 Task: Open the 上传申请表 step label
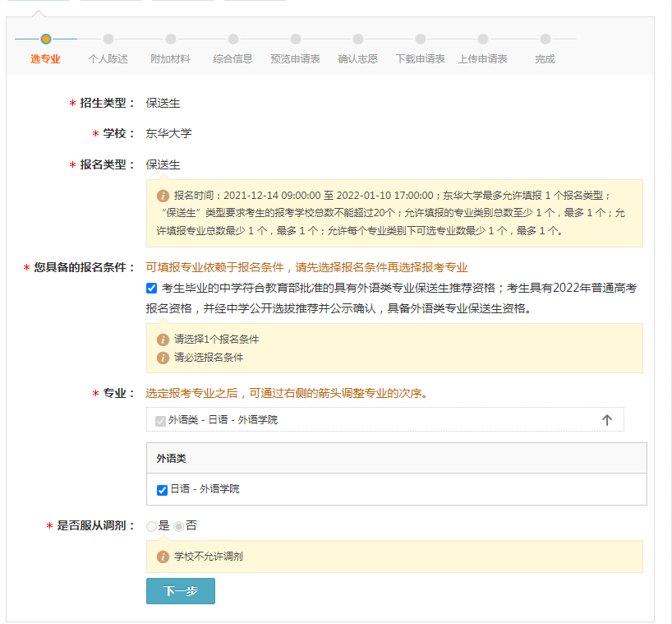coord(482,59)
